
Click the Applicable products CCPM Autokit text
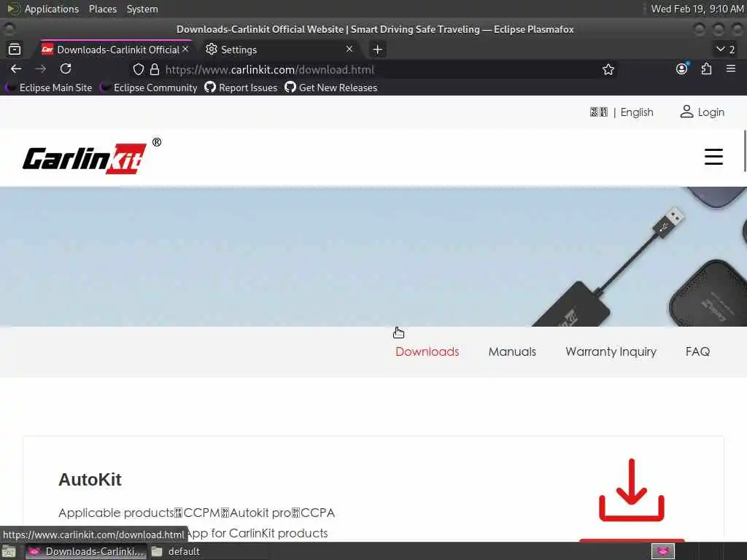[196, 513]
